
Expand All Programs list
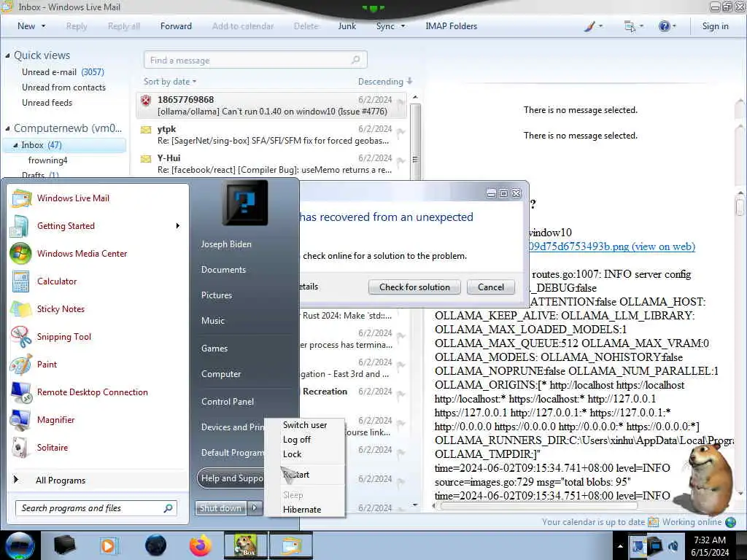tap(61, 480)
